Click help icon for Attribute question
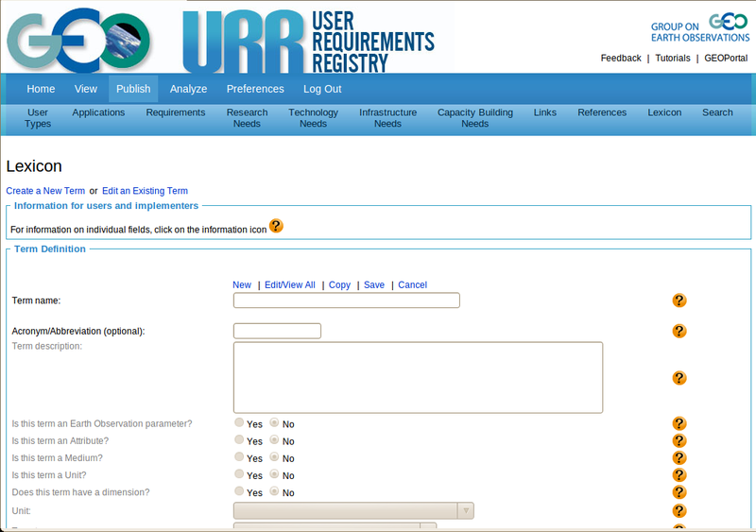This screenshot has width=756, height=532. click(x=679, y=440)
